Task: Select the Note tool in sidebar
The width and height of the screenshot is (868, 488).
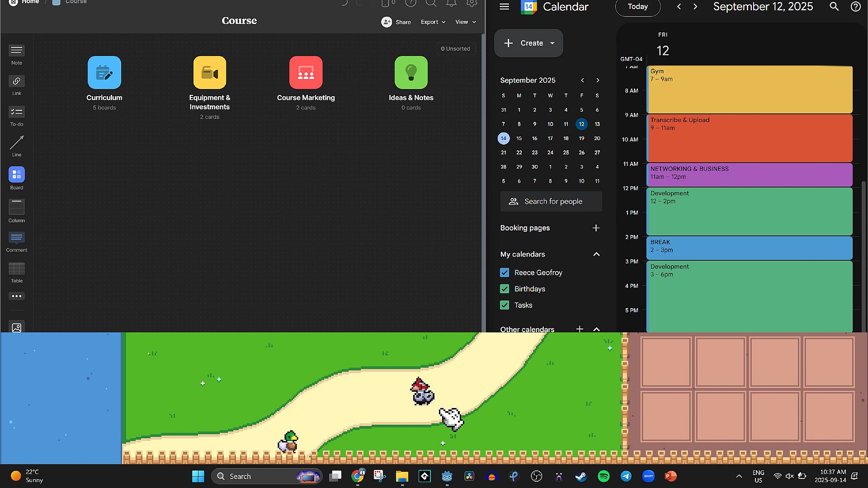Action: (17, 51)
